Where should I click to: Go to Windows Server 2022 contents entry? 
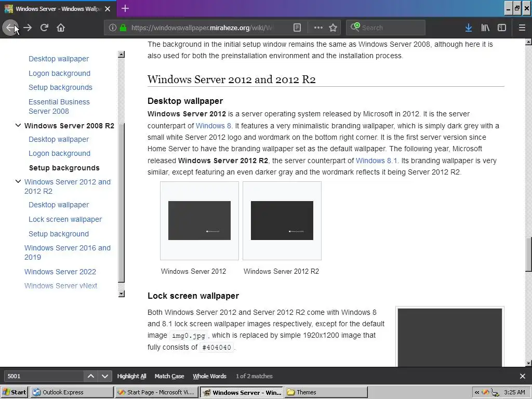(60, 272)
